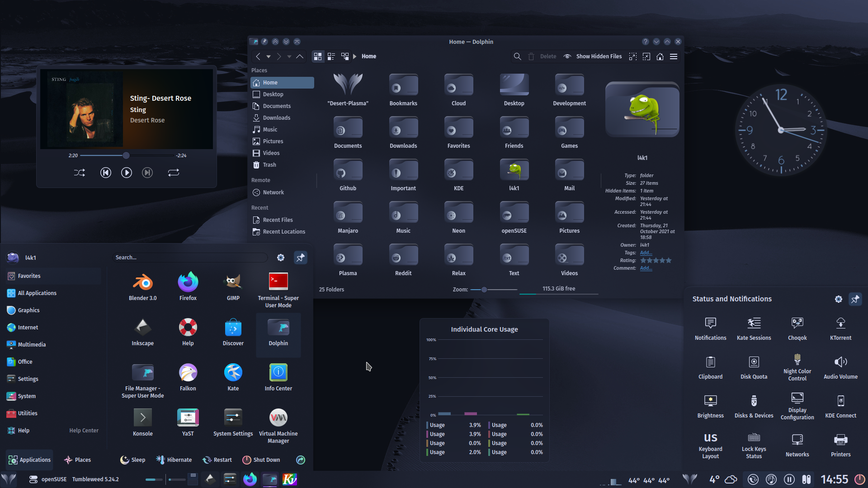Play the Sting track in media player

click(127, 173)
